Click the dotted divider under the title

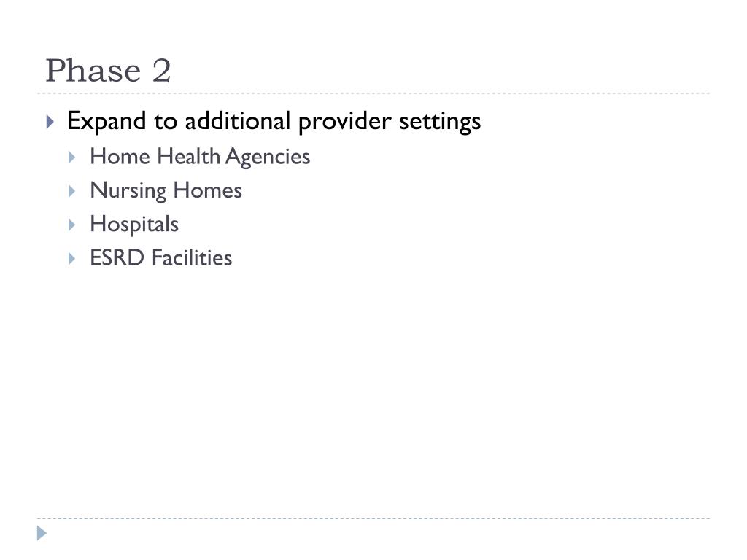[373, 93]
